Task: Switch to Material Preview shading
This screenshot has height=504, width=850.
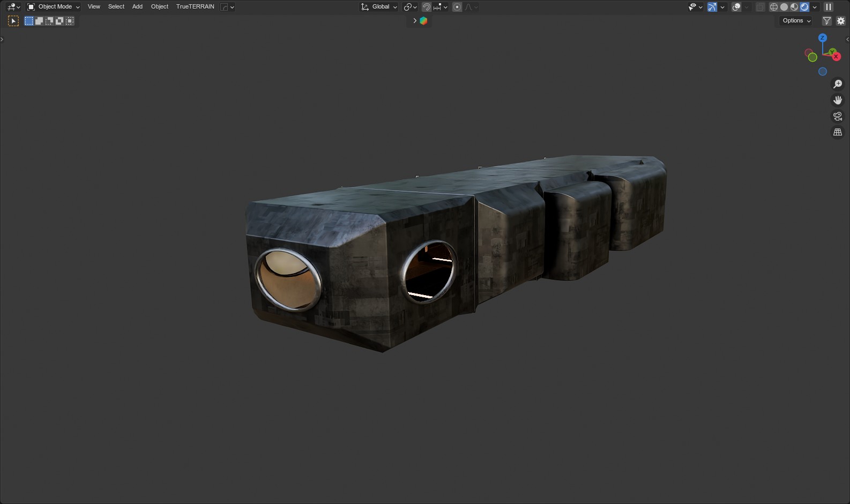Action: pos(794,7)
